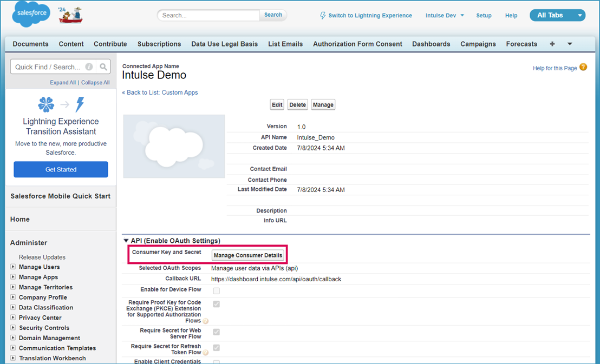Expand the Domain Management tree node
Screen dimensions: 600x364
click(x=13, y=337)
